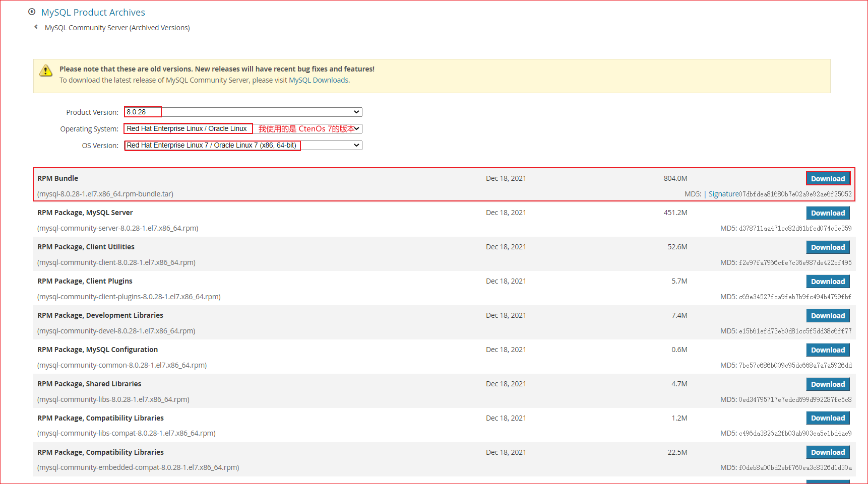Click filename mysql-8.0.28-1.el7.x86_64.rpm-bundle.tar
Image resolution: width=868 pixels, height=484 pixels.
[105, 194]
